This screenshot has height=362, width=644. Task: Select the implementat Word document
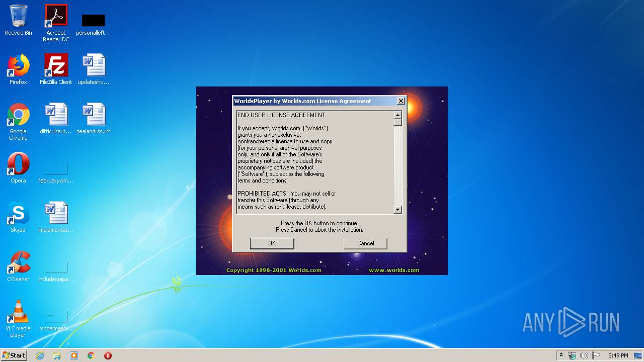click(56, 217)
